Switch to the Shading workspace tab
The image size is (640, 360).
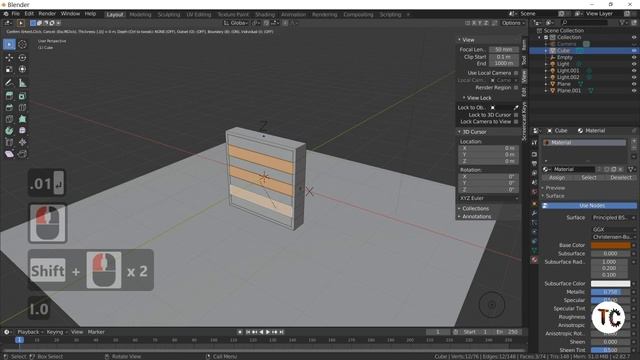[265, 14]
